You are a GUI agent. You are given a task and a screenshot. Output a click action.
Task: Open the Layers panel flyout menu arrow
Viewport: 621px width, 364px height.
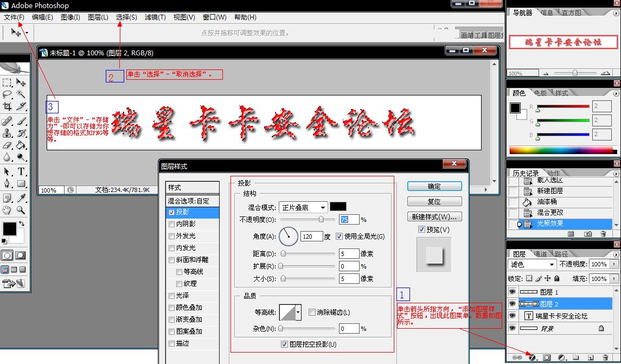(616, 254)
